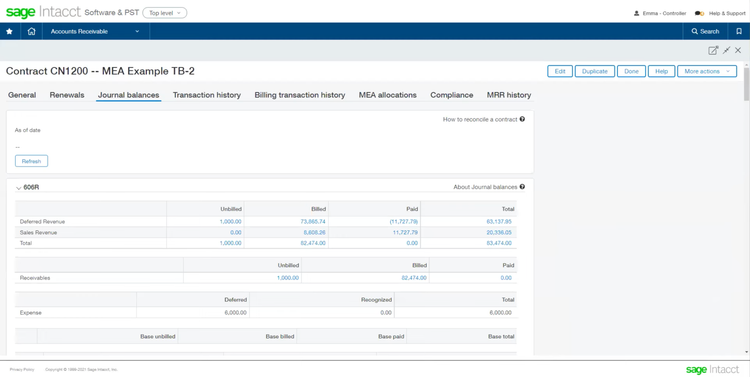Click Total row billed 82,474.00
This screenshot has height=377, width=750.
coord(313,243)
